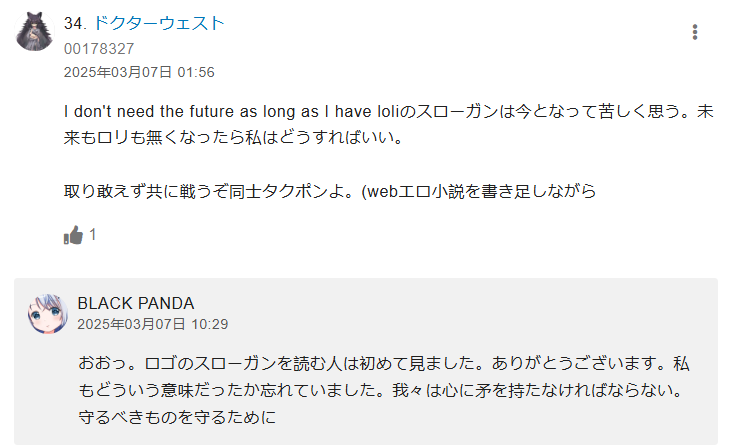Image resolution: width=736 pixels, height=446 pixels.
Task: Click BLACK PANDA's anime avatar
Action: click(x=48, y=313)
